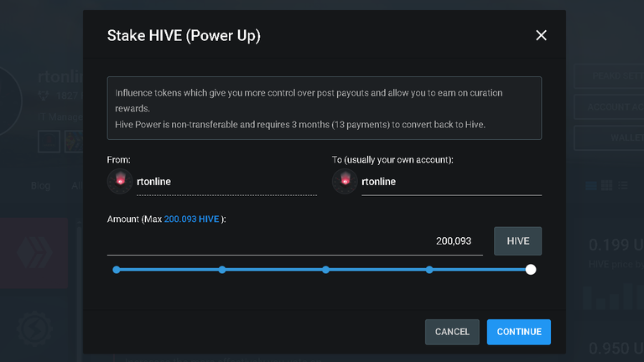This screenshot has height=362, width=644.
Task: Set slider to the 25% stop dot
Action: click(222, 270)
